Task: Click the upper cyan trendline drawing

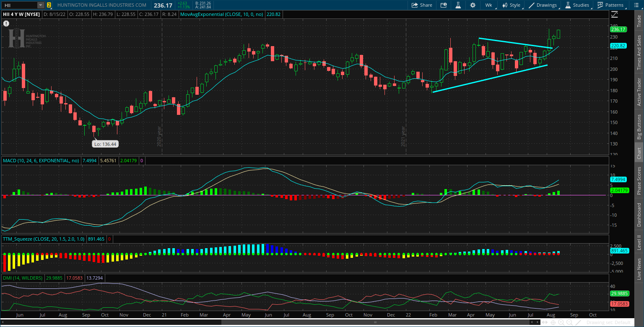Action: tap(516, 43)
